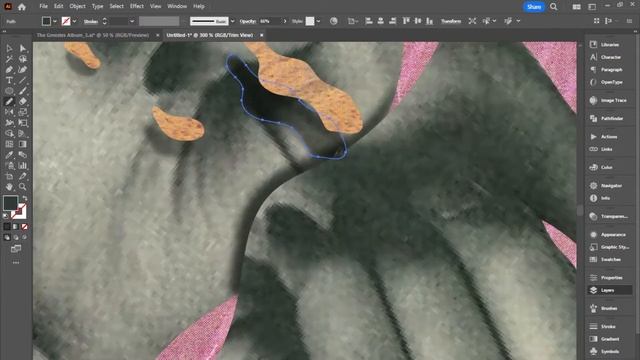
Task: Select the Curvature tool
Action: [23, 70]
